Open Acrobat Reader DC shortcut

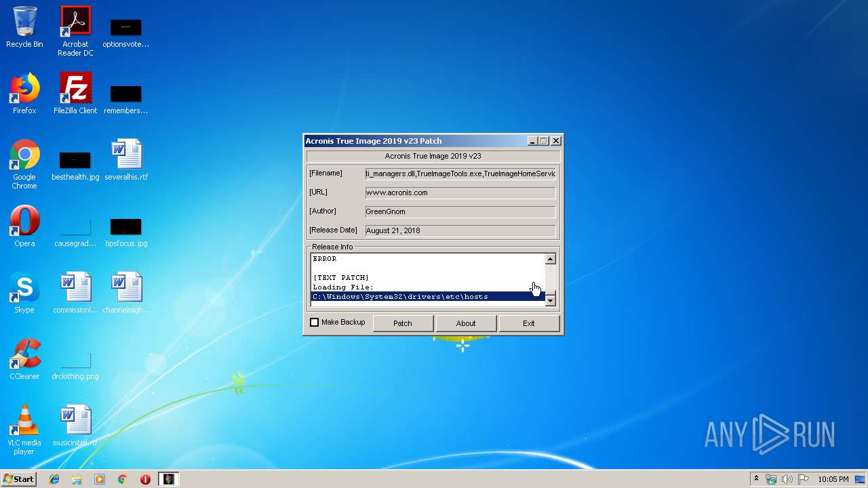(x=75, y=31)
